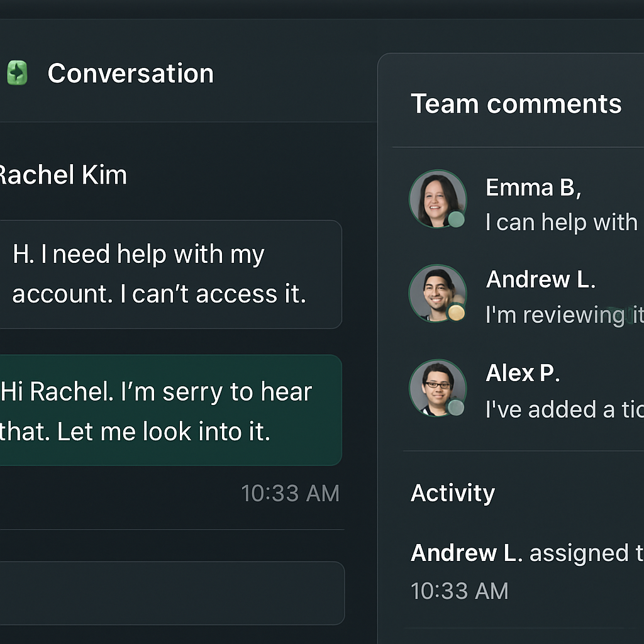Image resolution: width=644 pixels, height=644 pixels.
Task: Select the green reply bubble to Rachel
Action: coord(170,410)
